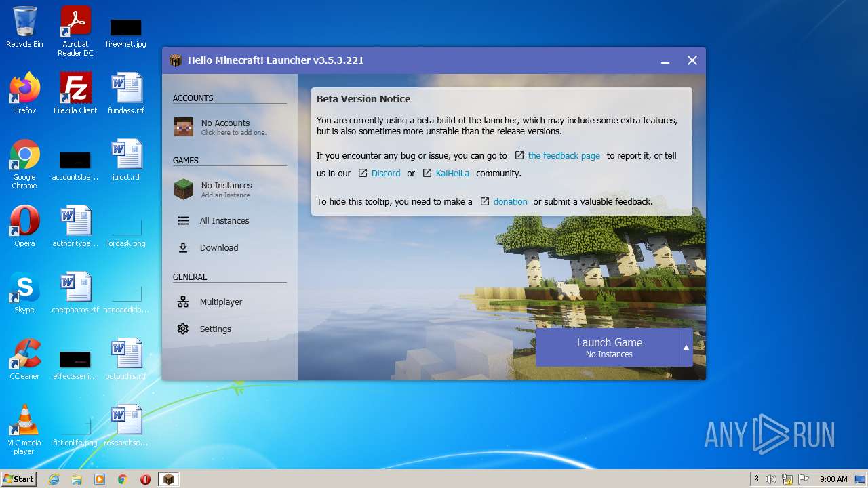Click the Settings gear icon
This screenshot has height=488, width=868.
click(183, 329)
